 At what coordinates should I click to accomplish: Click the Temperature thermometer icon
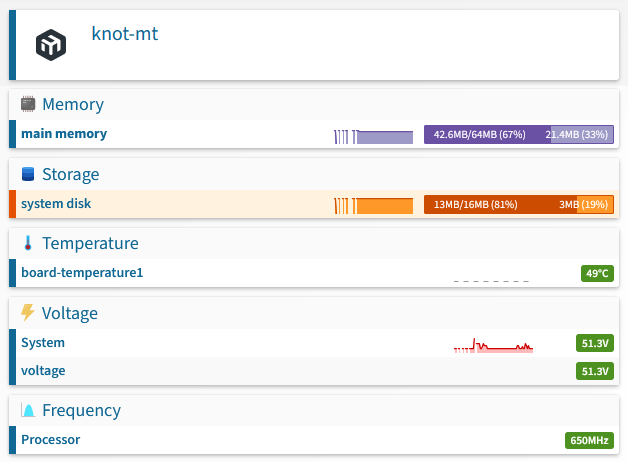point(28,243)
